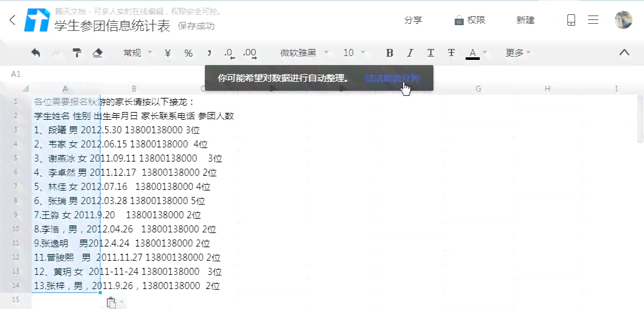
Task: Click the row 1、段曦 男
Action: pyautogui.click(x=117, y=131)
